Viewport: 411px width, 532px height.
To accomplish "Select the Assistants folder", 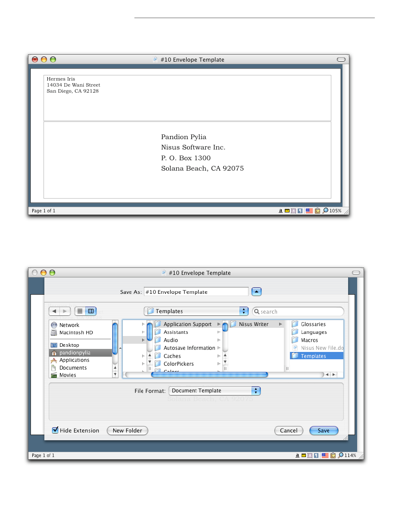I will pos(187,332).
